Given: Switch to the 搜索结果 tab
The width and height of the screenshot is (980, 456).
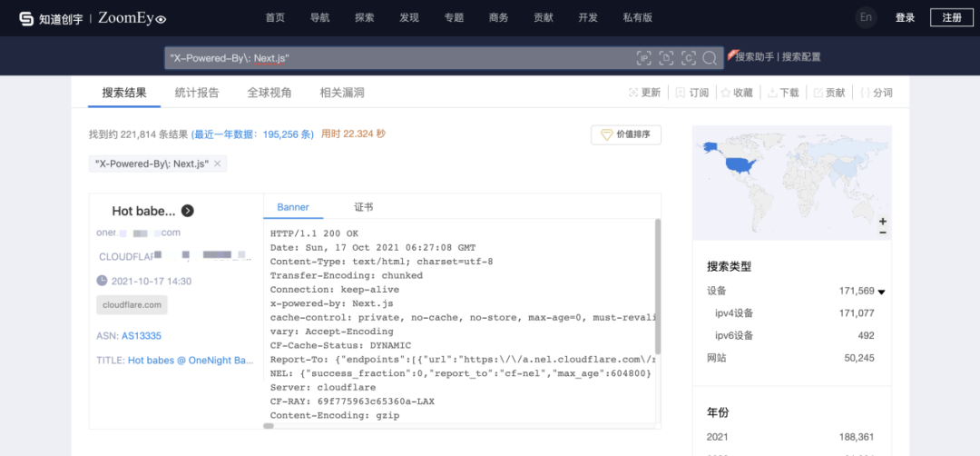Looking at the screenshot, I should pos(124,93).
